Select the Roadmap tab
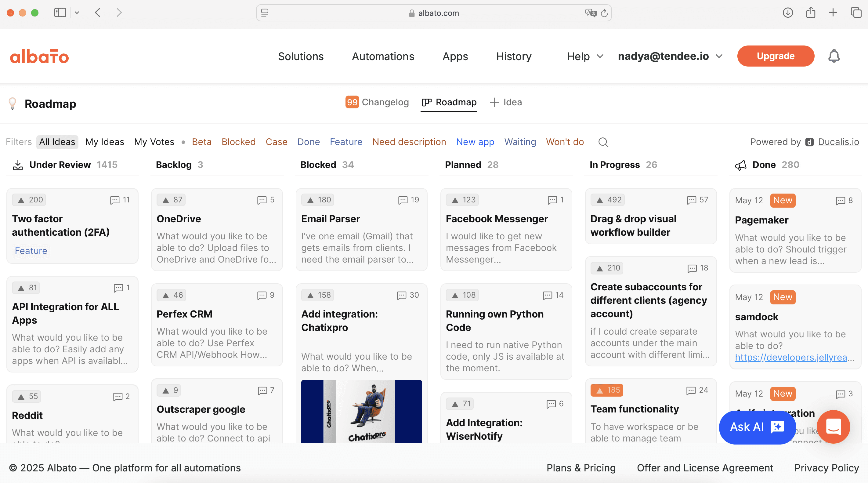Screen dimensions: 868x483 tap(449, 102)
